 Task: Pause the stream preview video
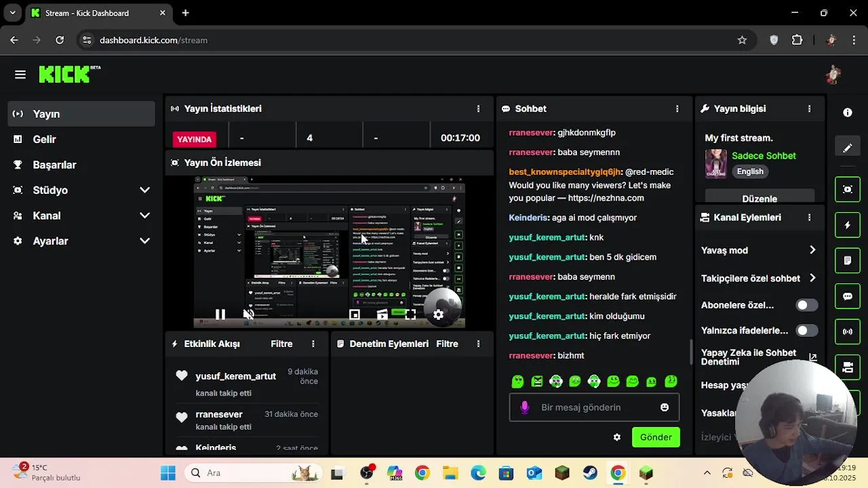point(220,314)
